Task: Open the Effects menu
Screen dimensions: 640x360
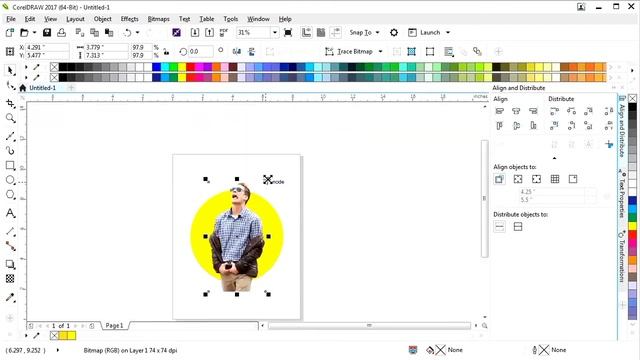Action: pos(129,19)
